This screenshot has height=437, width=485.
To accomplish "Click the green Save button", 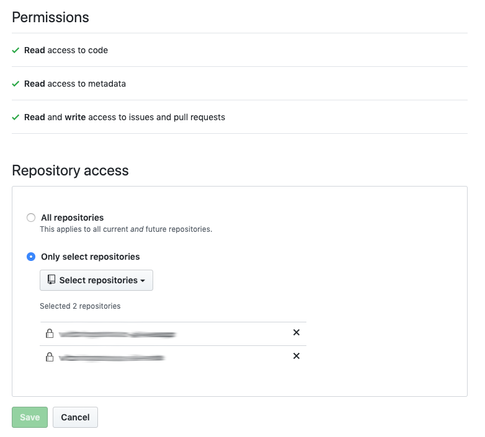I will tap(30, 417).
